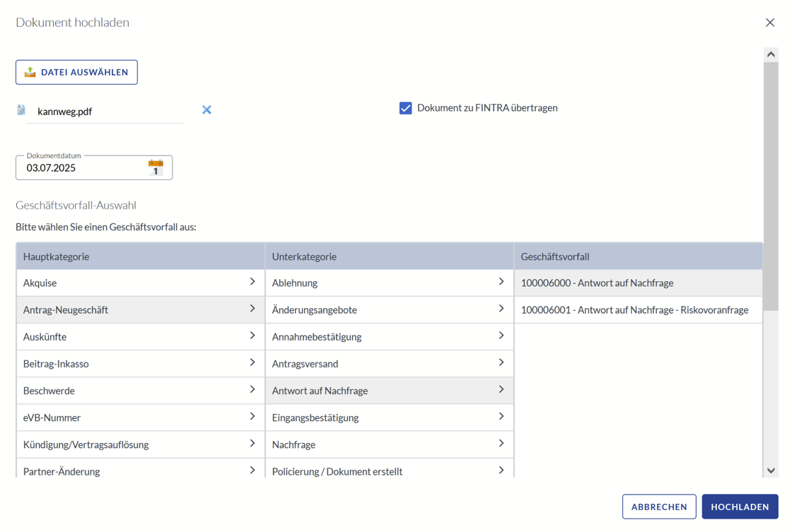
Task: Click scrollbar down arrow
Action: click(x=771, y=471)
